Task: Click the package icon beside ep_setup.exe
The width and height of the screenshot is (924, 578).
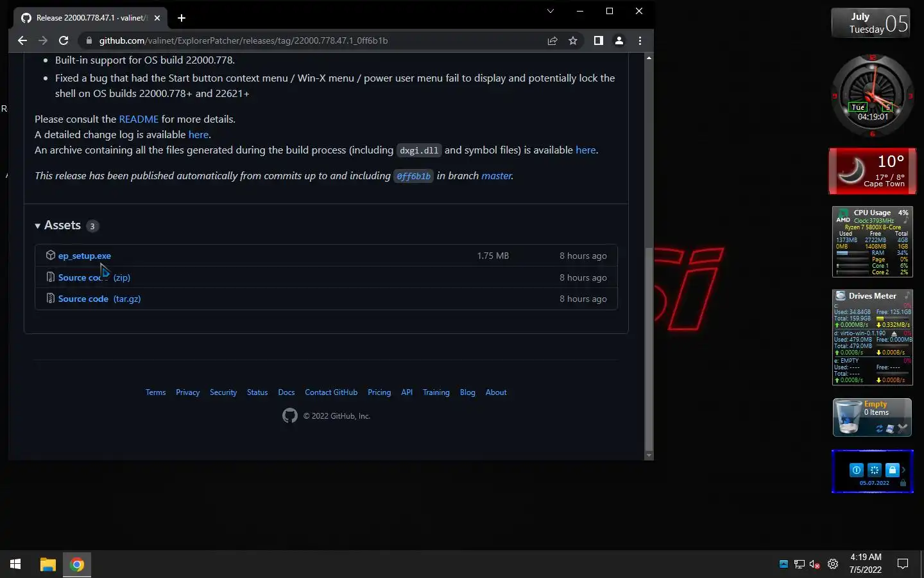Action: point(51,255)
